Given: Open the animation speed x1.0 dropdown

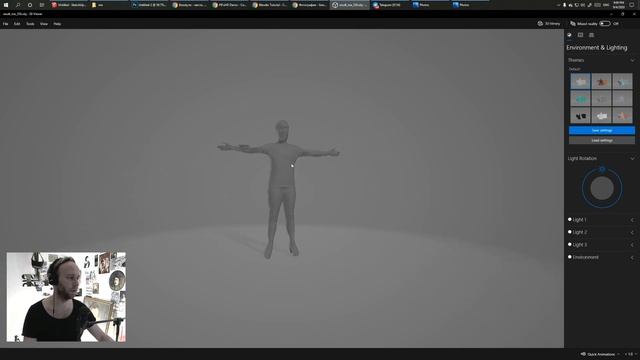Looking at the screenshot, I should [630, 354].
